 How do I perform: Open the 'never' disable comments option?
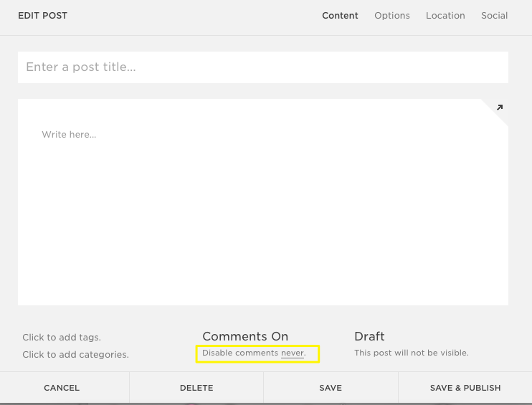pyautogui.click(x=292, y=353)
